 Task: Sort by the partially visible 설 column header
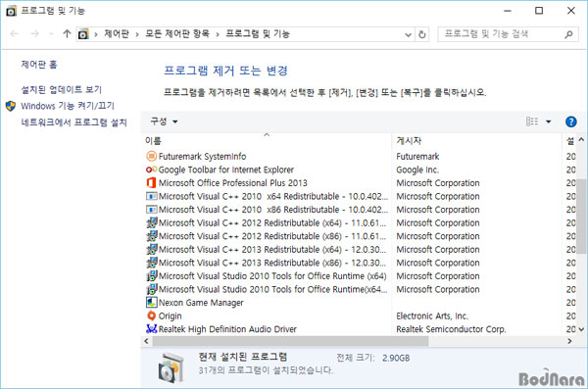570,141
